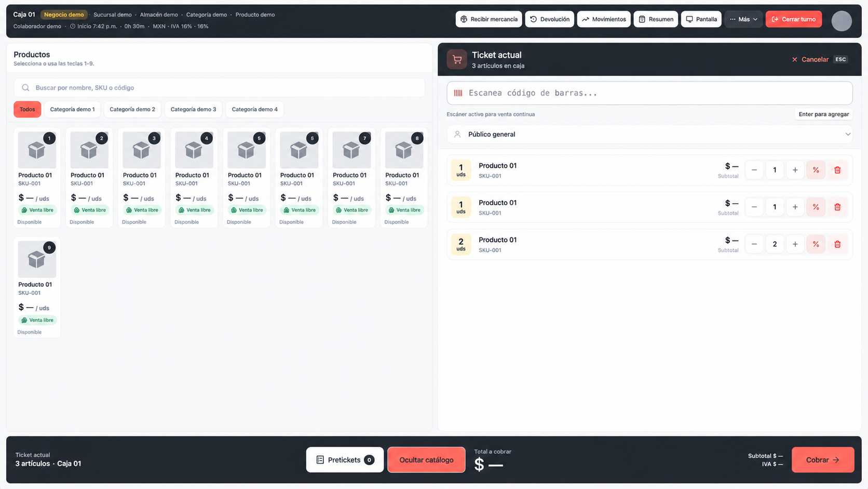Open Recibir mercancía

click(489, 19)
